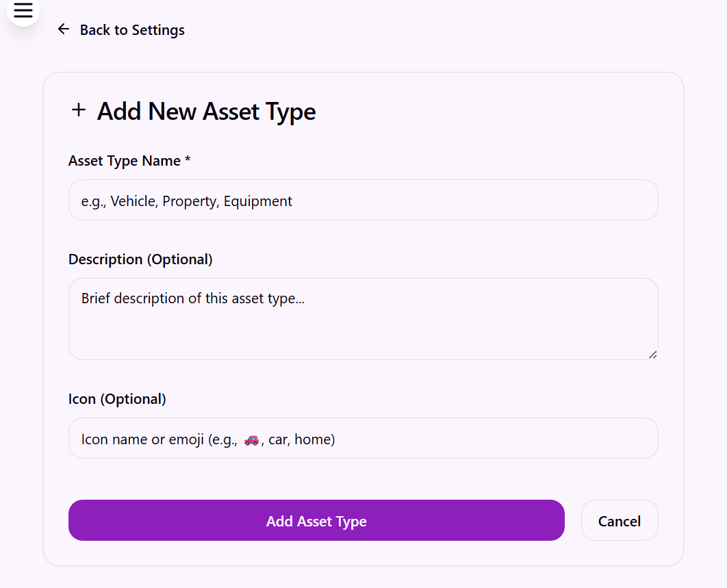
Task: Click the red car emoji in placeholder
Action: tap(251, 439)
